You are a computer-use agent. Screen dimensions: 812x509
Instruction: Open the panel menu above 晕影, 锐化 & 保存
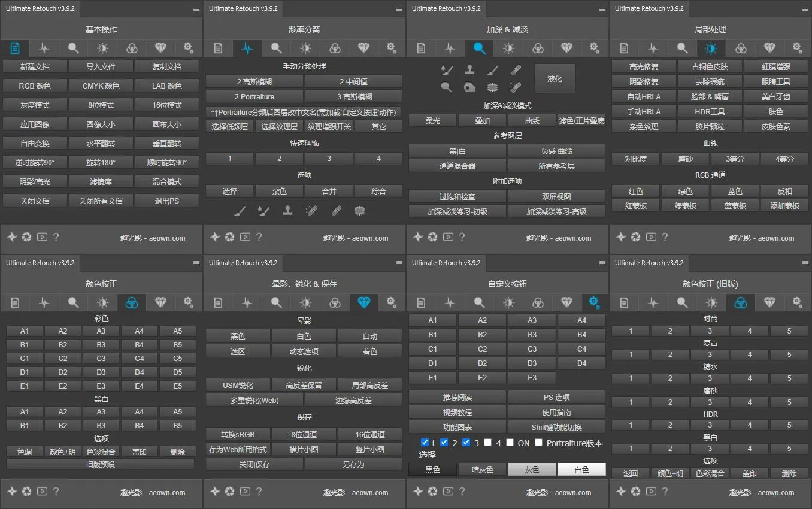click(x=399, y=263)
